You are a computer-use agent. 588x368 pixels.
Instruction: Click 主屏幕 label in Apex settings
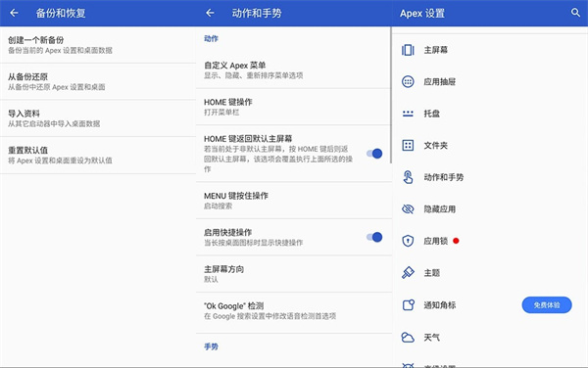(x=436, y=50)
